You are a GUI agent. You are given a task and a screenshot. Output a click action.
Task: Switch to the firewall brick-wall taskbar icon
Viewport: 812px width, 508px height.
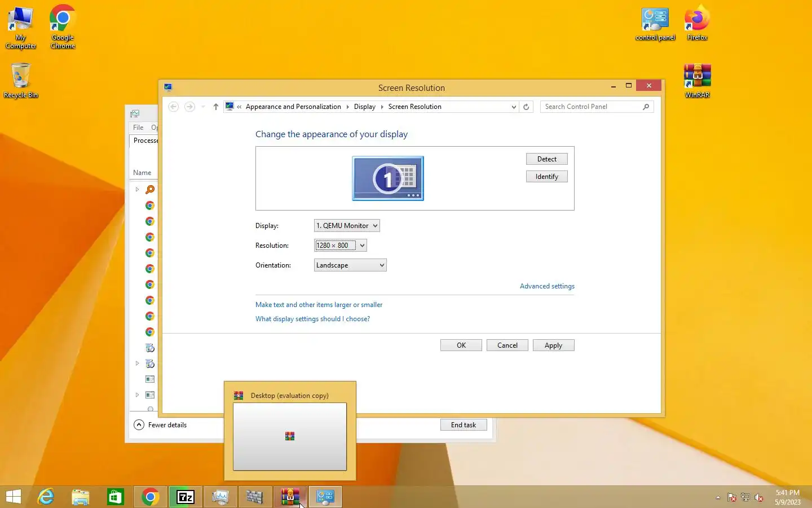255,497
